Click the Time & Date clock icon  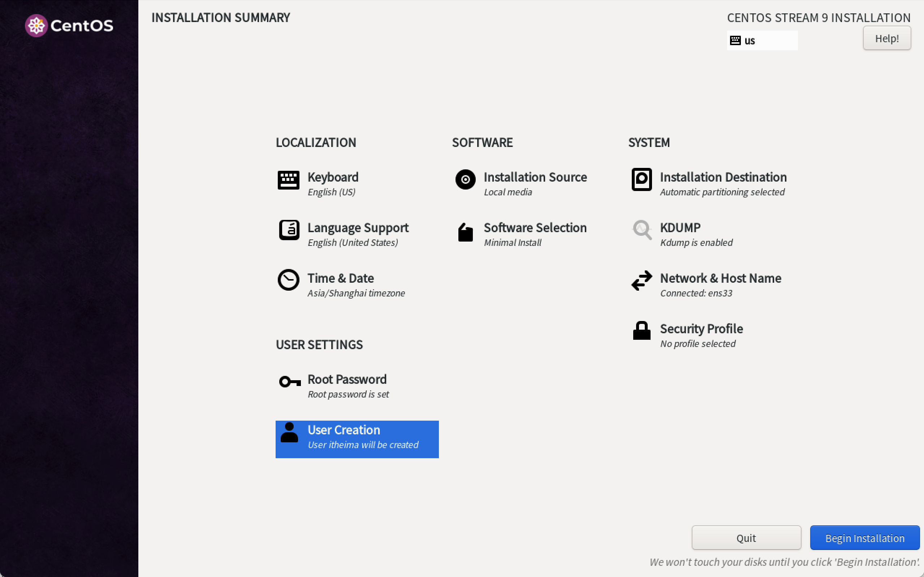tap(289, 280)
